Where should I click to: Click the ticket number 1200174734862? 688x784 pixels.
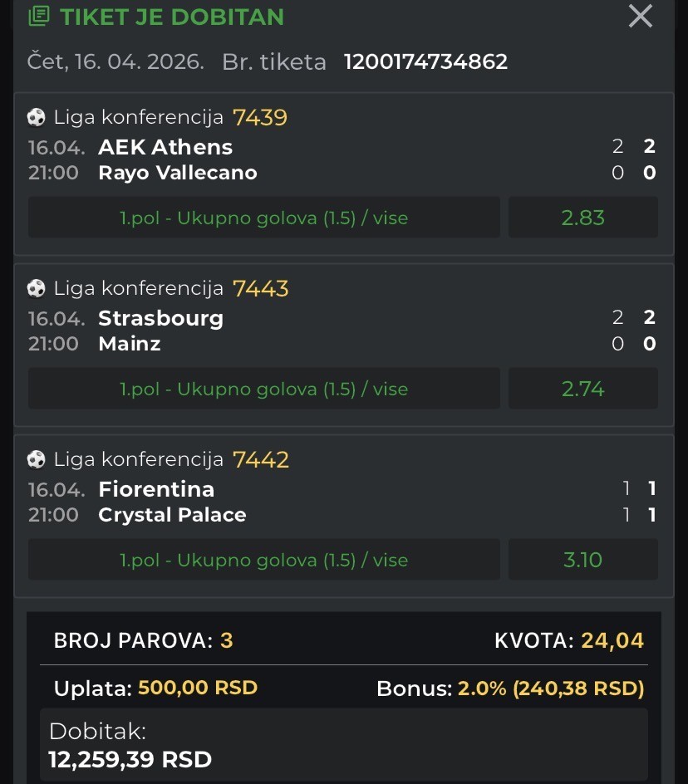[425, 61]
